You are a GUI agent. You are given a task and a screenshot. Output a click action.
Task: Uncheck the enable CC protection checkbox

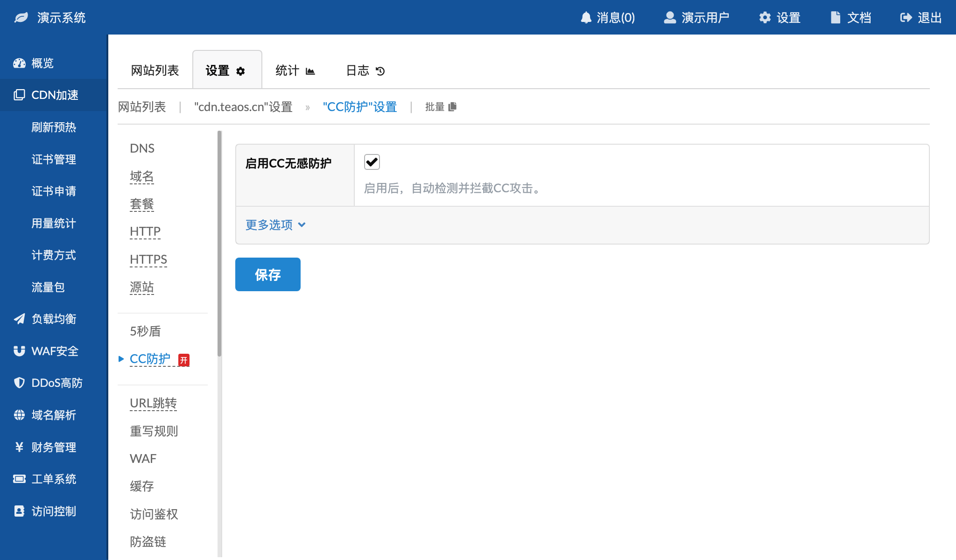tap(372, 162)
